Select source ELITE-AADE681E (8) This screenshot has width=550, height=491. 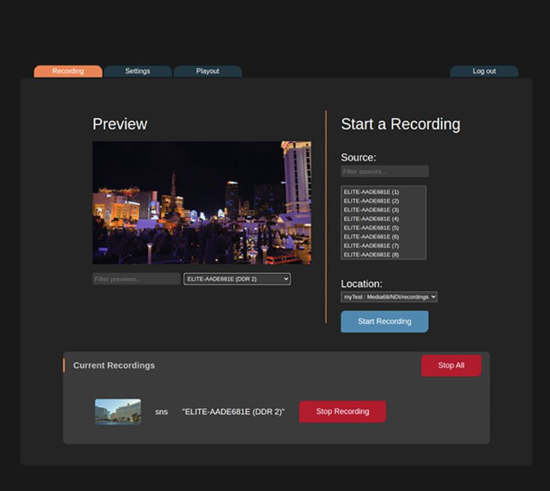383,255
